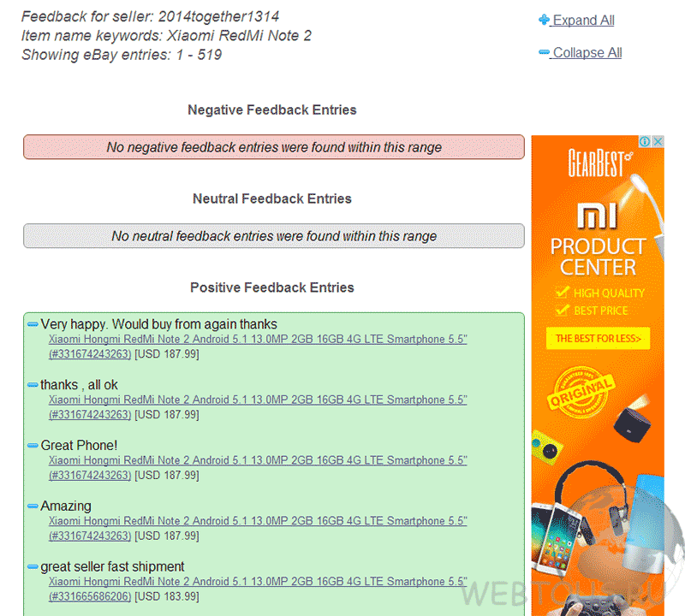Open item #331674243263 link under 'thanks , all ok'
Image resolution: width=685 pixels, height=616 pixels.
click(90, 414)
